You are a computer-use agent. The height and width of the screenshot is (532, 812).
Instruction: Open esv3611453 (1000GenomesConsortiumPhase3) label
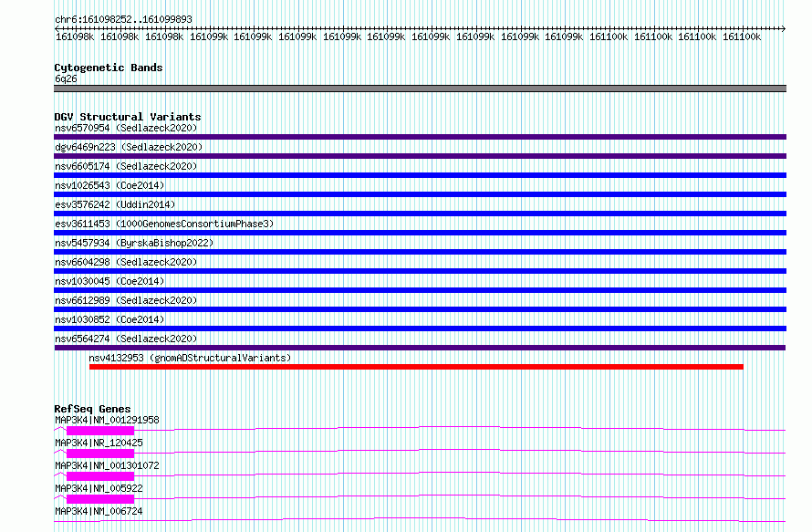[x=164, y=224]
